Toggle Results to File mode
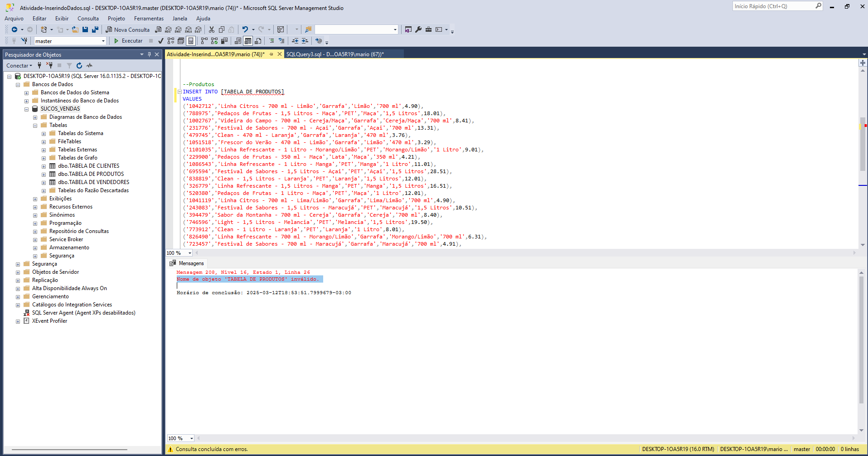This screenshot has height=456, width=868. tap(258, 41)
